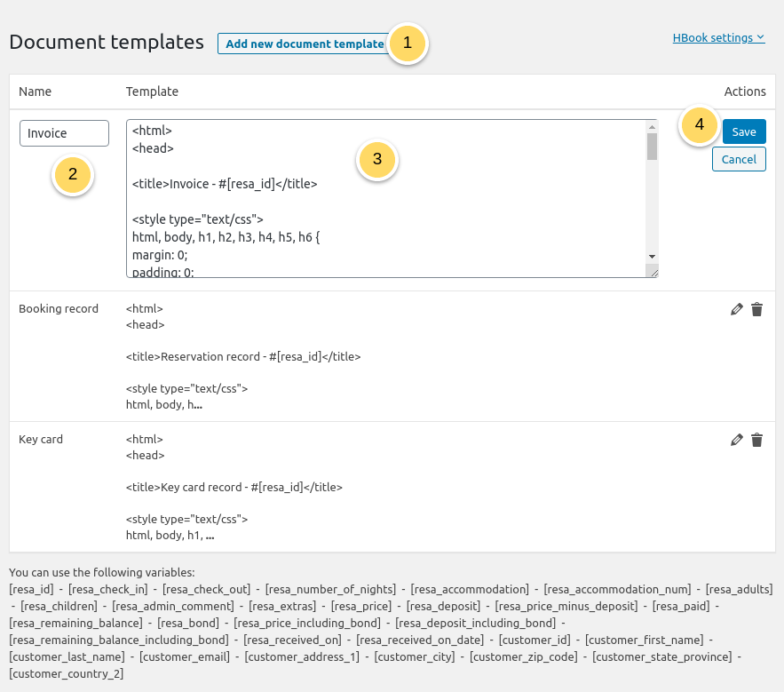Screen dimensions: 784x692
Task: Select the Key card row name
Action: pyautogui.click(x=41, y=440)
